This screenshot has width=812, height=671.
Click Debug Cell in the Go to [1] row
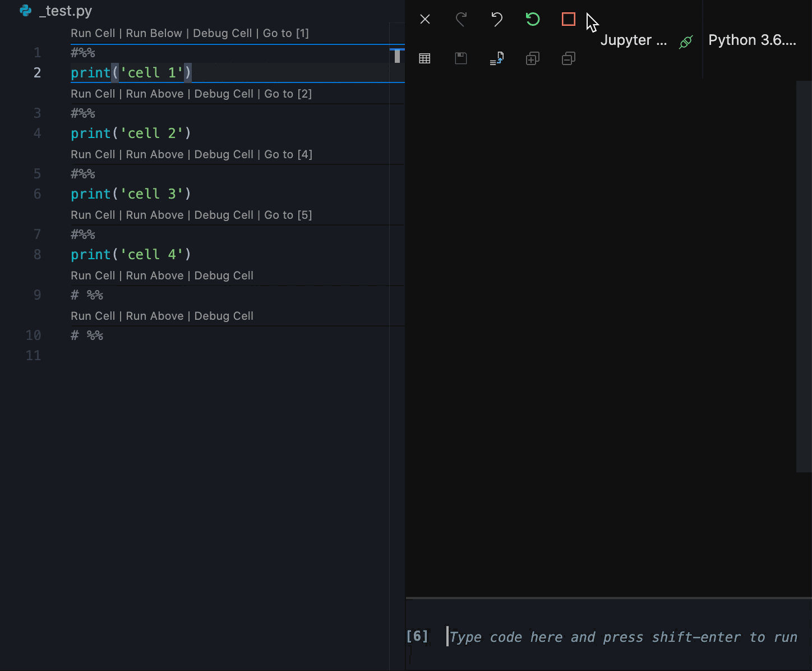point(223,33)
